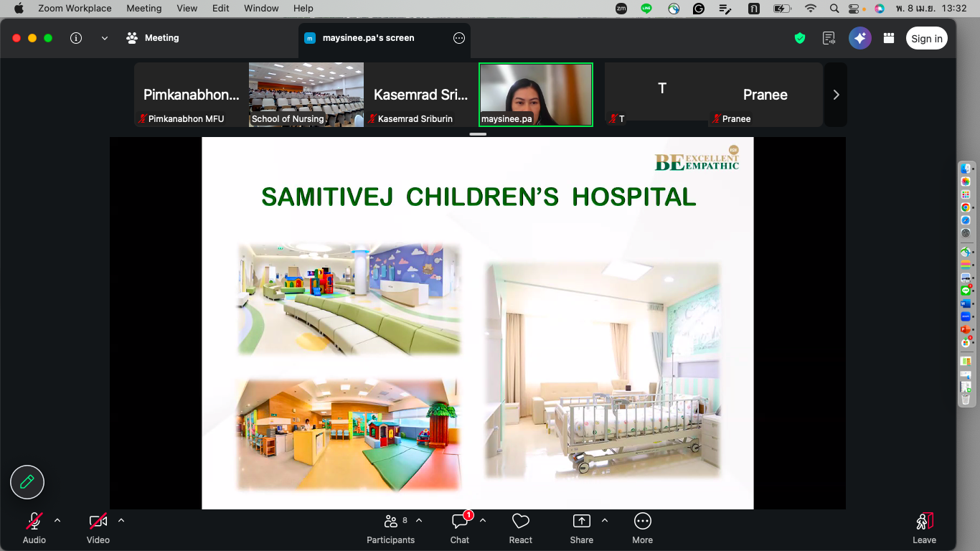The image size is (980, 551).
Task: Open the apps grid icon
Action: pos(889,39)
